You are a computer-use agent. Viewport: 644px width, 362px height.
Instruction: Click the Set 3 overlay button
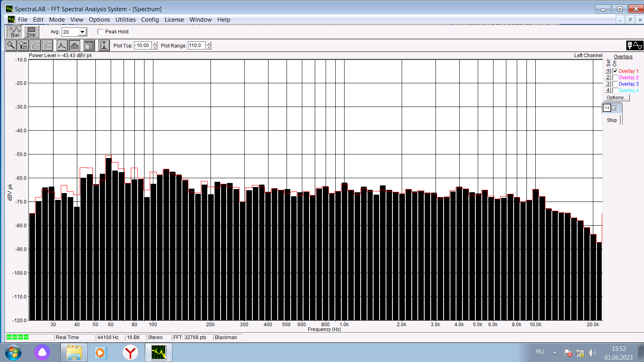pos(608,84)
